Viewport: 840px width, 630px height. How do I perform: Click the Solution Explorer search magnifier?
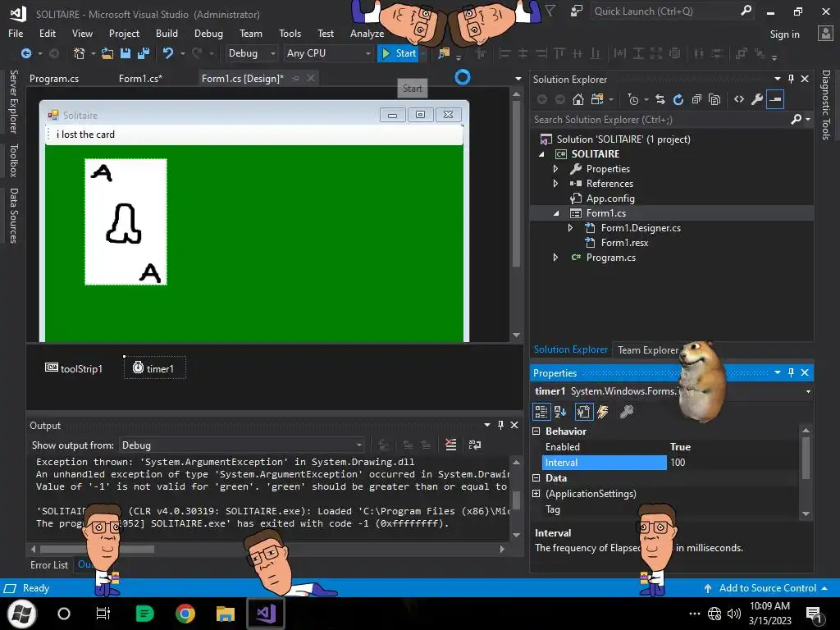(x=797, y=120)
